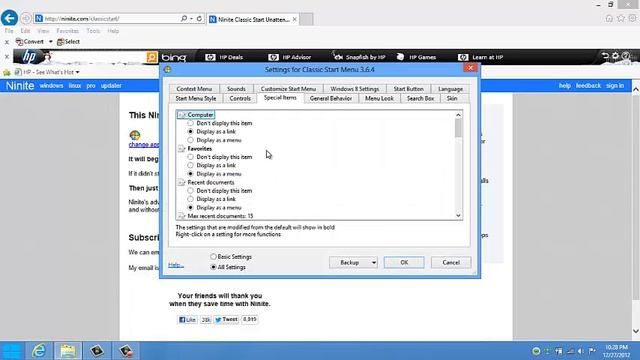Open the Backup dropdown arrow
This screenshot has width=640, height=360.
coord(373,262)
